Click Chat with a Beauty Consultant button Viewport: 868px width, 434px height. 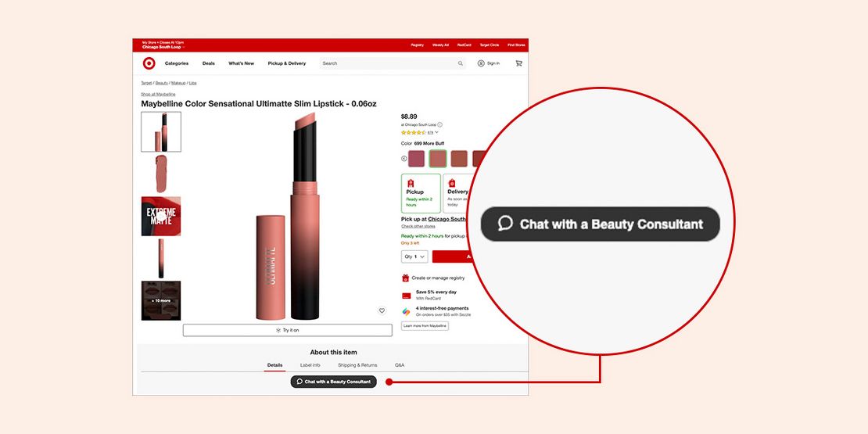(334, 382)
